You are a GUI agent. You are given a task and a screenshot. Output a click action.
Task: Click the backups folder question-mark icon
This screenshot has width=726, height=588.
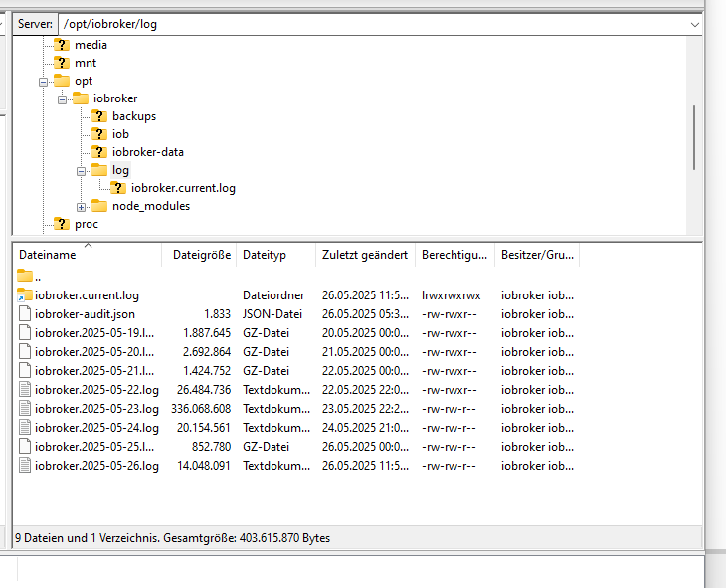tap(99, 116)
